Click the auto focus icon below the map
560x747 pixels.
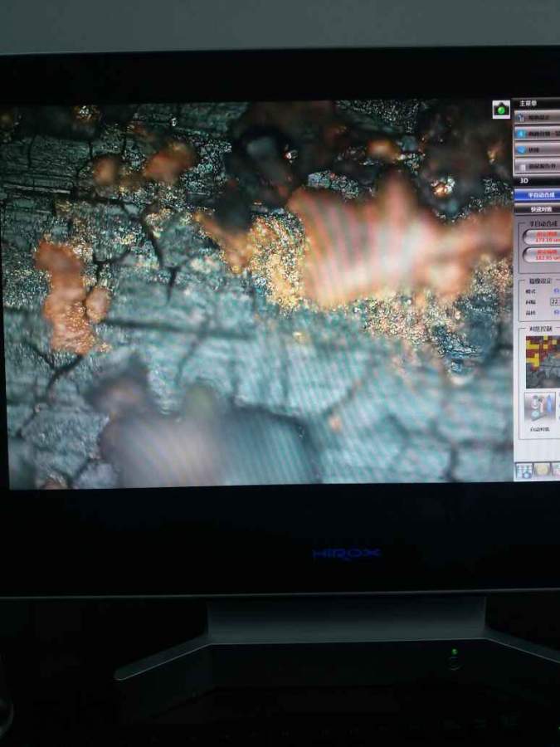pyautogui.click(x=539, y=408)
